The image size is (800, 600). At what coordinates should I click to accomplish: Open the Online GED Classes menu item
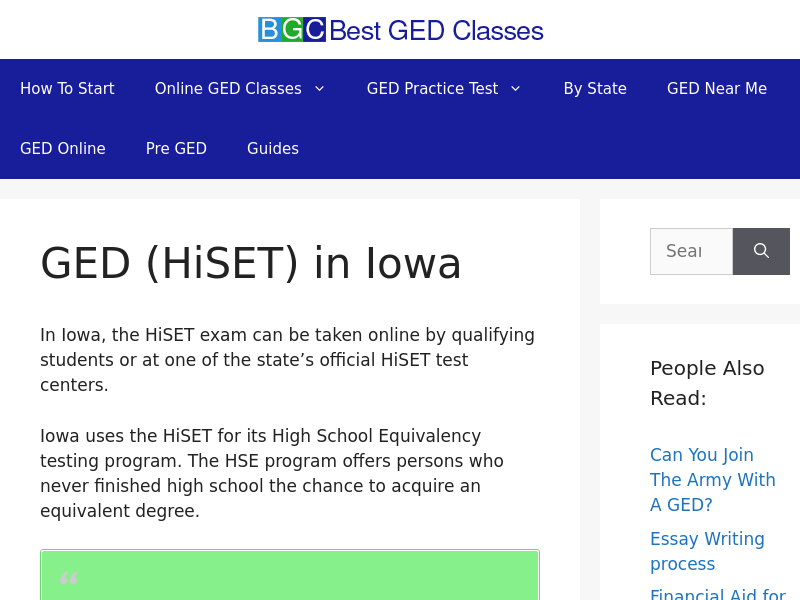(228, 89)
